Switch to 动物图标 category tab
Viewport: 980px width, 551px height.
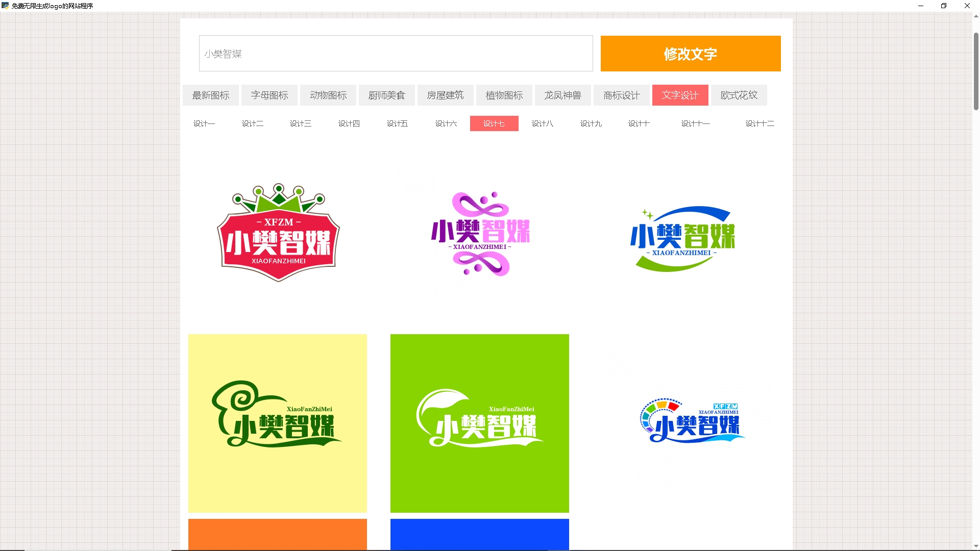(328, 95)
